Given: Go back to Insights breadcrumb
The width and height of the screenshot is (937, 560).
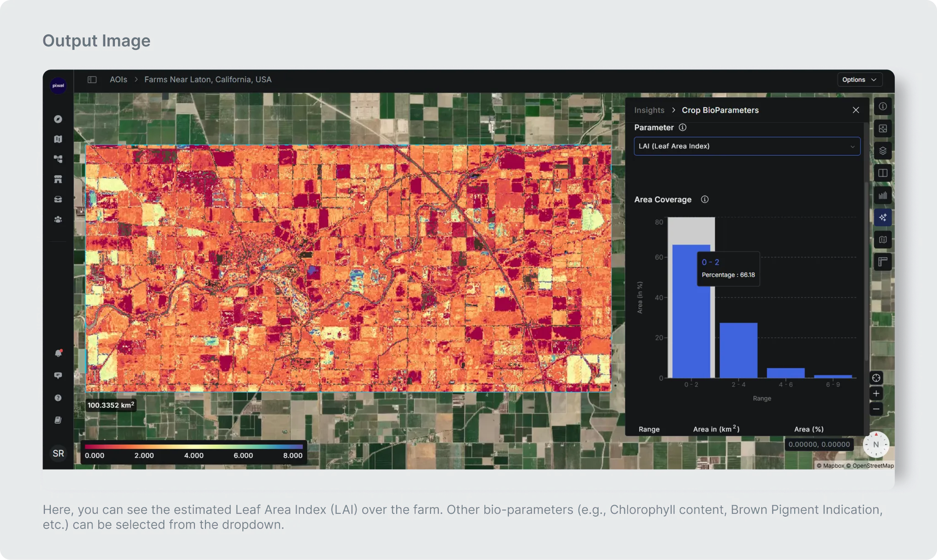Looking at the screenshot, I should click(649, 110).
